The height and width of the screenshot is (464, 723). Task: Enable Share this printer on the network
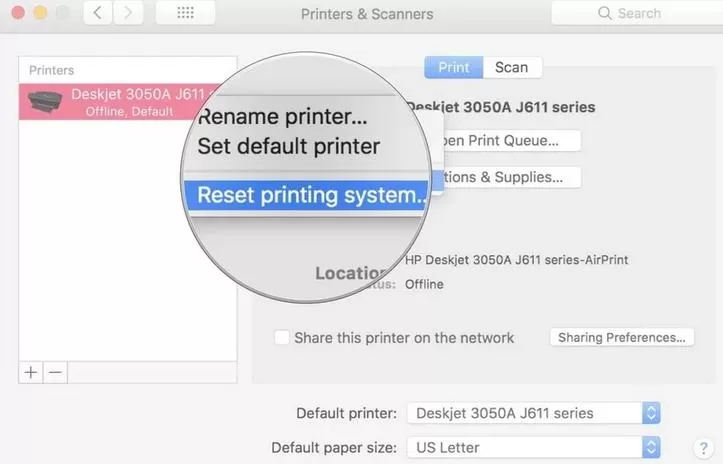pyautogui.click(x=282, y=338)
